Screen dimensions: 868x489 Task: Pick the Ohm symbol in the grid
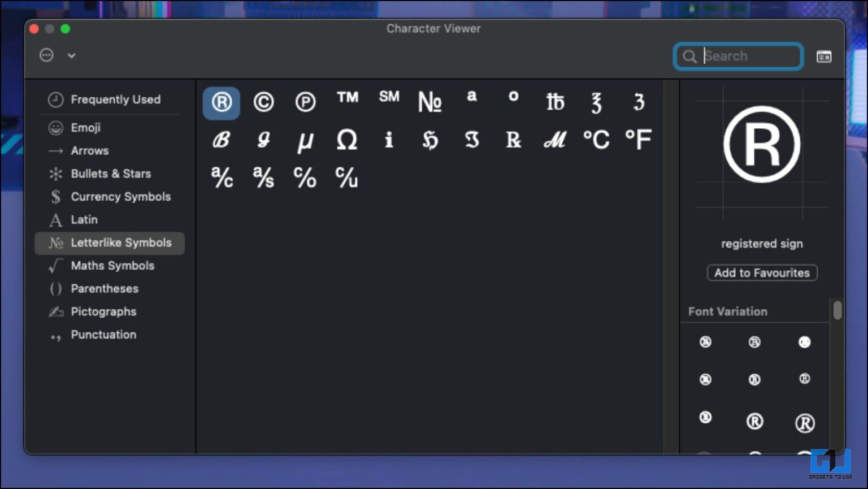point(346,140)
